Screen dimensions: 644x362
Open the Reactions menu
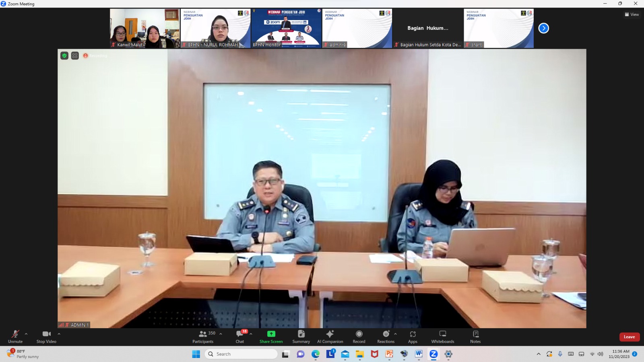coord(386,337)
